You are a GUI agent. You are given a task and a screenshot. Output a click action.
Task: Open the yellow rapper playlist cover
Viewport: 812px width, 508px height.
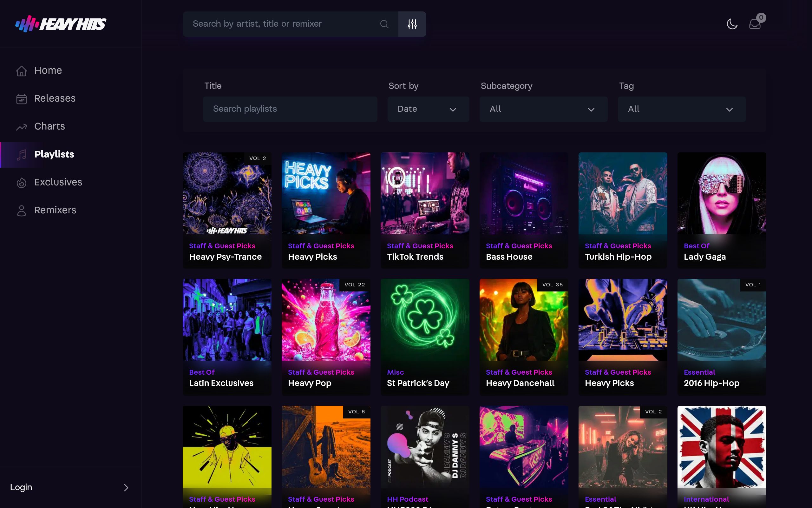(x=227, y=447)
